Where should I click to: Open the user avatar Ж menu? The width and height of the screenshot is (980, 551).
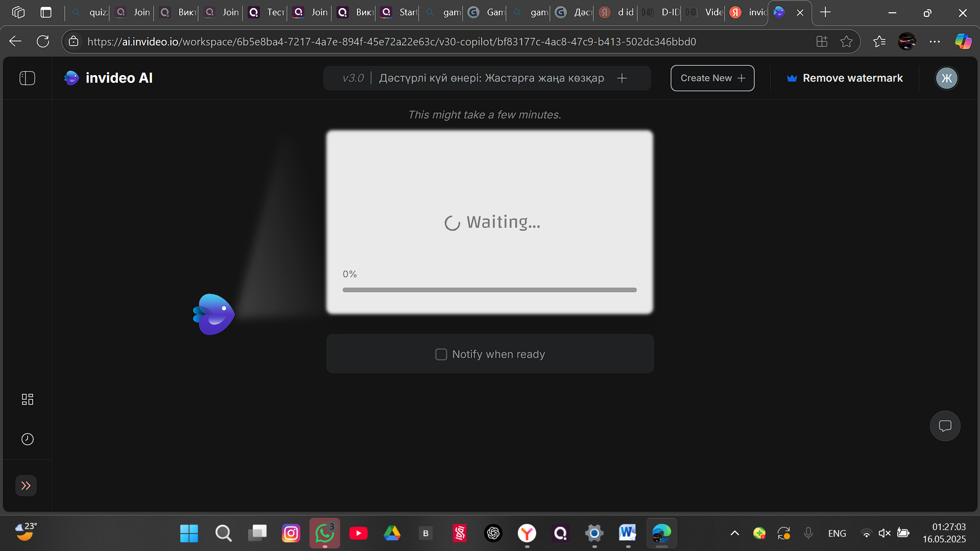946,78
